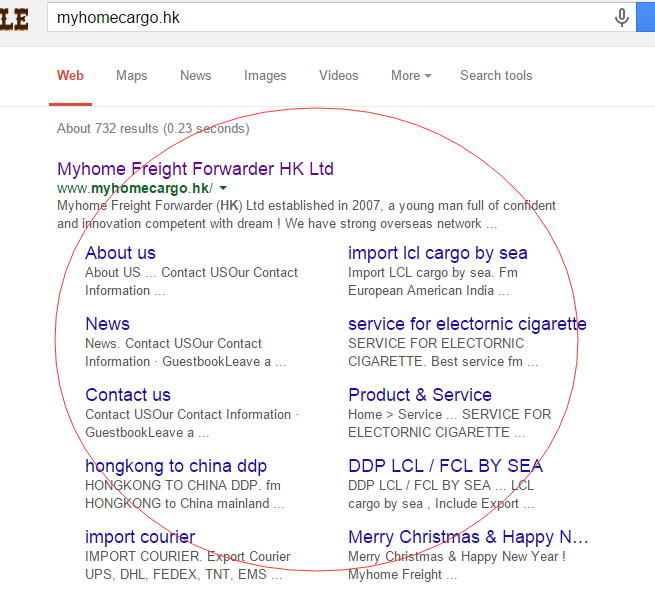Screen dimensions: 655x589
Task: Expand the green arrow beside www.myhomecargo.hk/
Action: pyautogui.click(x=223, y=188)
